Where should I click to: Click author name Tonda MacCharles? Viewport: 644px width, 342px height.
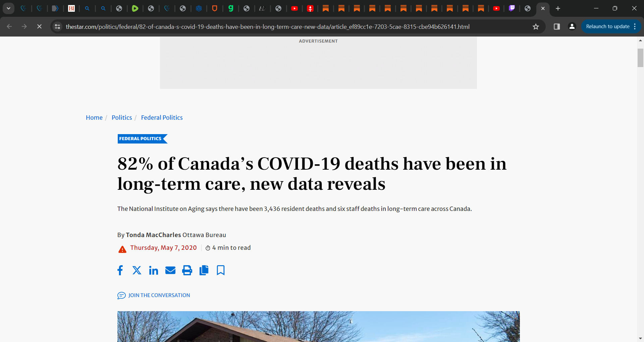[x=153, y=235]
